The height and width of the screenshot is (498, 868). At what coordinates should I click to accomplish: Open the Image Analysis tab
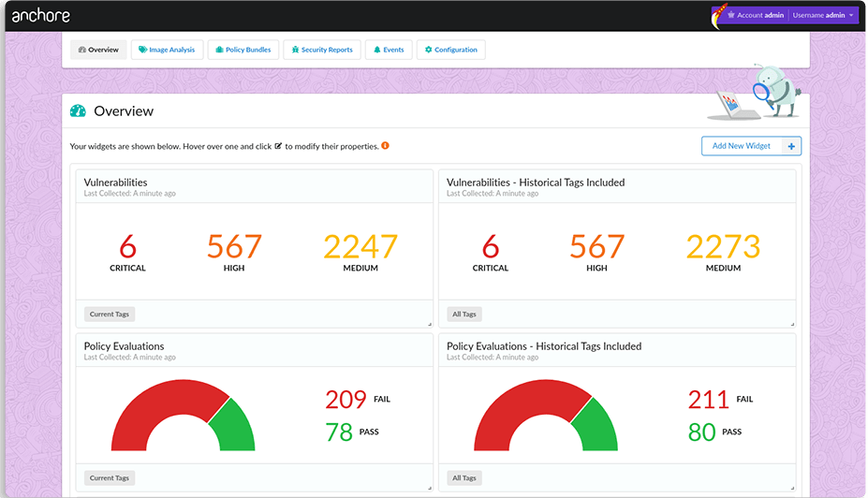[x=167, y=50]
